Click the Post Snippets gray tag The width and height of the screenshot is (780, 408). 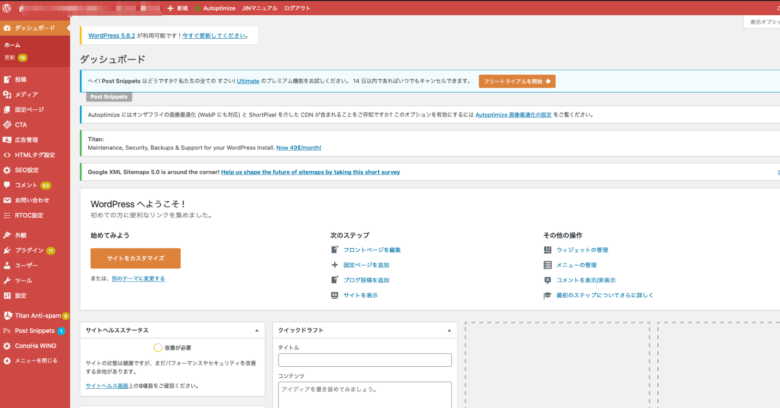pyautogui.click(x=109, y=97)
